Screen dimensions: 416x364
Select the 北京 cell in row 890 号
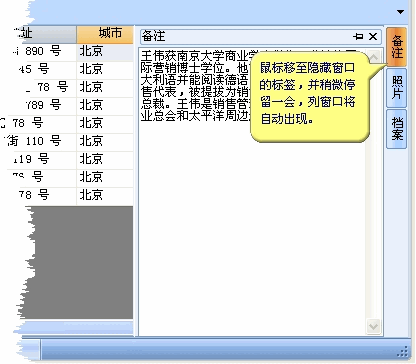coord(105,52)
